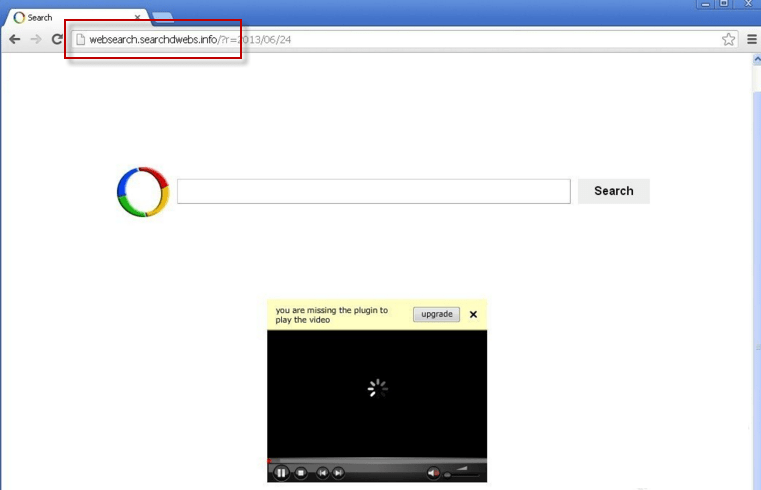Click the Search button

coord(613,191)
